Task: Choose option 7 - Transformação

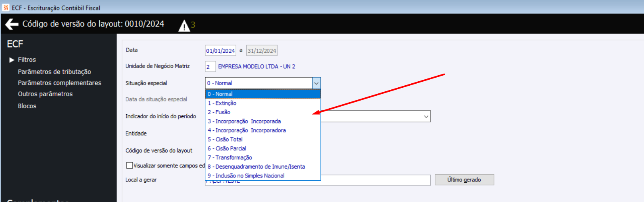Action: [x=263, y=157]
